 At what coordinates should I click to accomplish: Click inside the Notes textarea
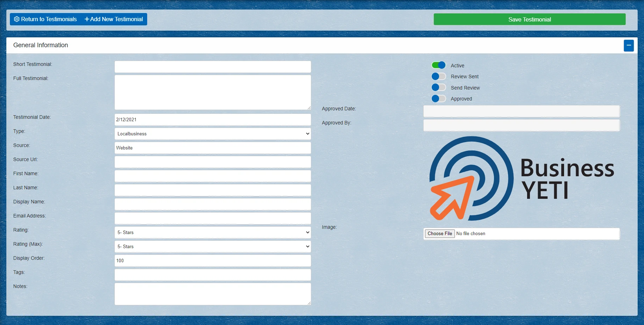coord(213,294)
